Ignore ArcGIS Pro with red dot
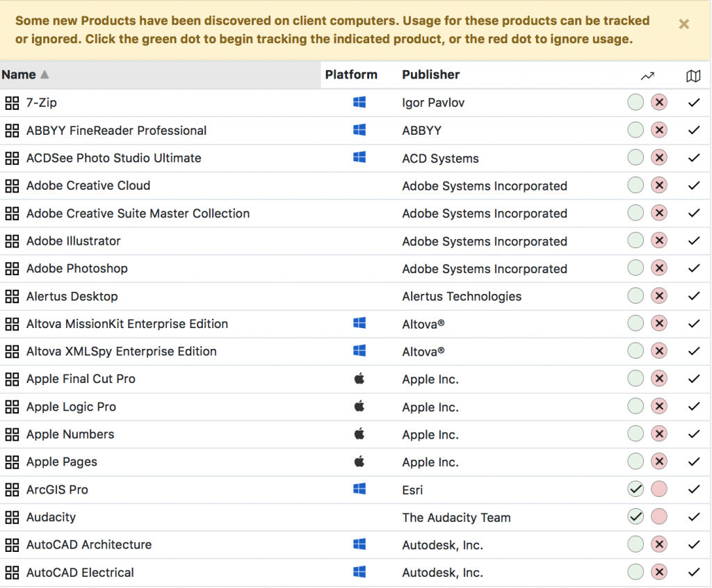The image size is (712, 588). click(659, 489)
